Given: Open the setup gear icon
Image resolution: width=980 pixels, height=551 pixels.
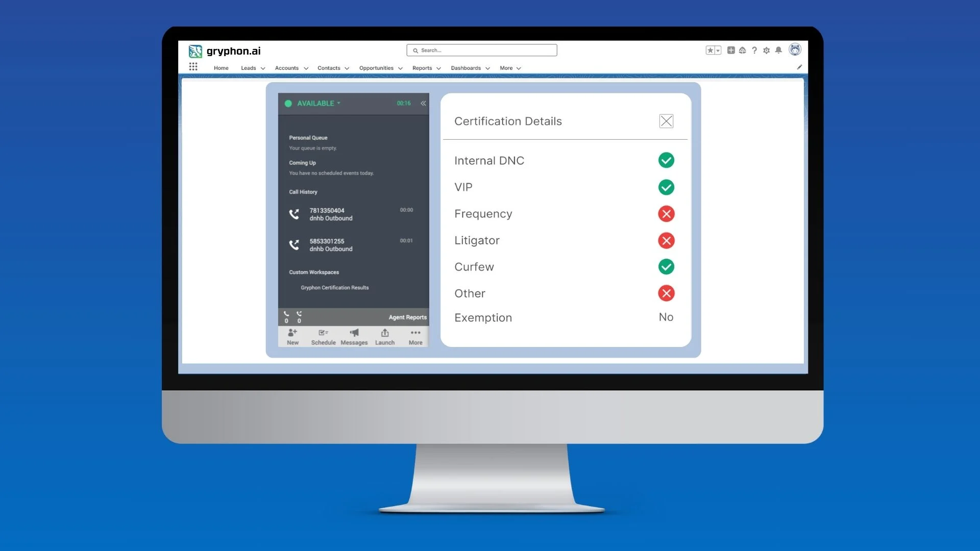Looking at the screenshot, I should (x=766, y=50).
